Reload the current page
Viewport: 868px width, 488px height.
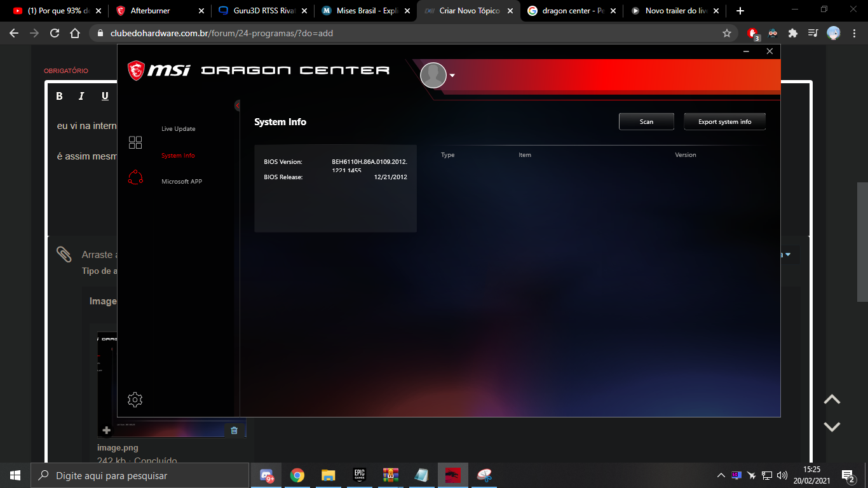(x=55, y=33)
